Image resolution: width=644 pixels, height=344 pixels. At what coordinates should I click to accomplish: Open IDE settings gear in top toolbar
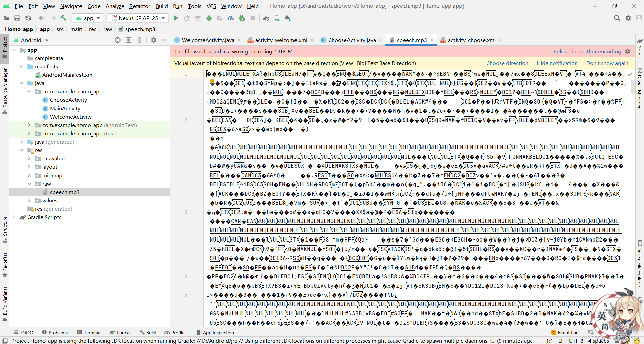[x=628, y=18]
